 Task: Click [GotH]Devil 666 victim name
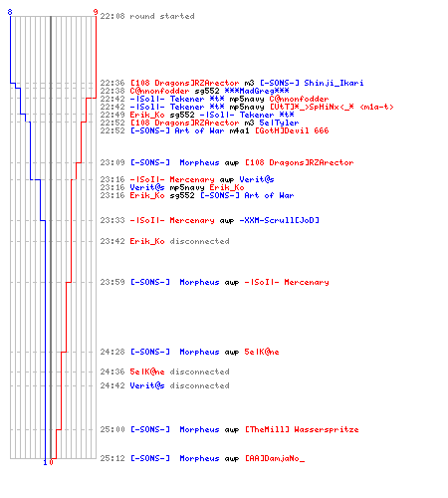tap(292, 130)
